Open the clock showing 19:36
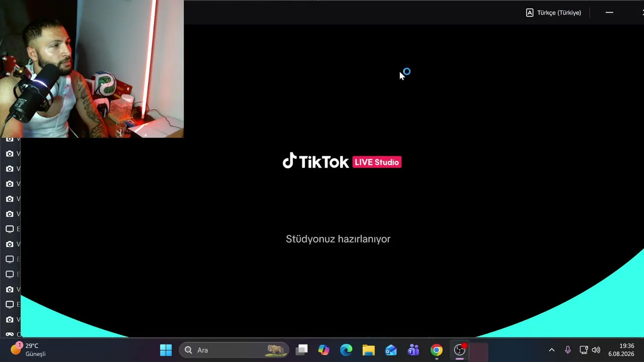Image resolution: width=644 pixels, height=362 pixels. pos(621,350)
